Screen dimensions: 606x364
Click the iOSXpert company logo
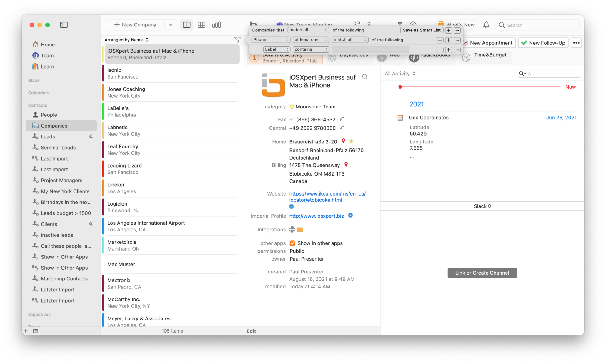tap(273, 85)
